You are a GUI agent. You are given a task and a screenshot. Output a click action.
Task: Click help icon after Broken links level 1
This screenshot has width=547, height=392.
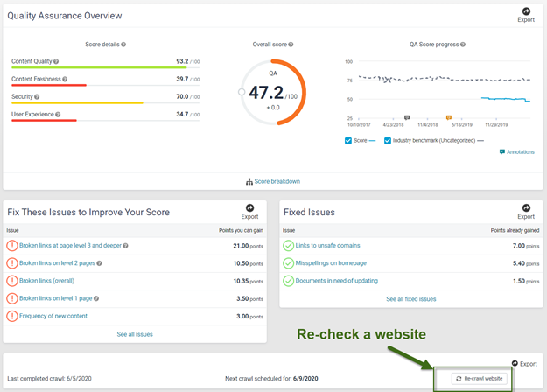tap(96, 298)
